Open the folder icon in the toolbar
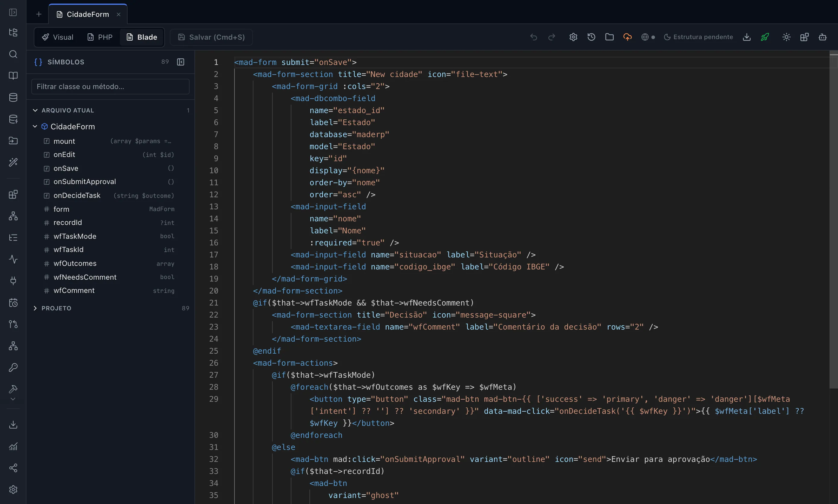This screenshot has height=504, width=838. 610,37
